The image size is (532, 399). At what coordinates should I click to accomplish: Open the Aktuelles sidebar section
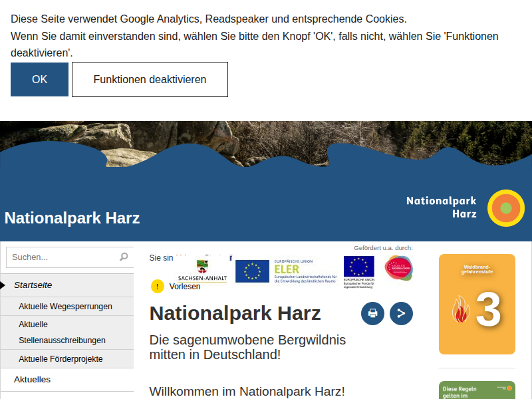31,380
